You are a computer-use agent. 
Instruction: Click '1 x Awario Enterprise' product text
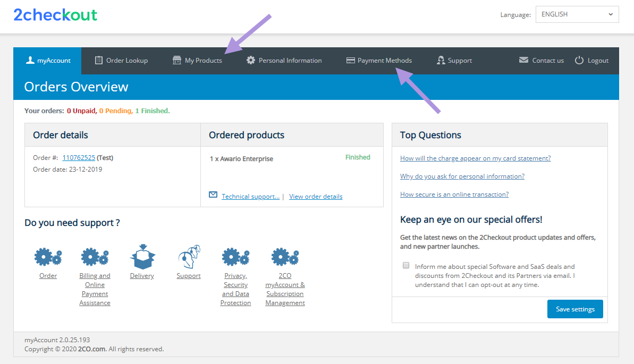[x=241, y=159]
